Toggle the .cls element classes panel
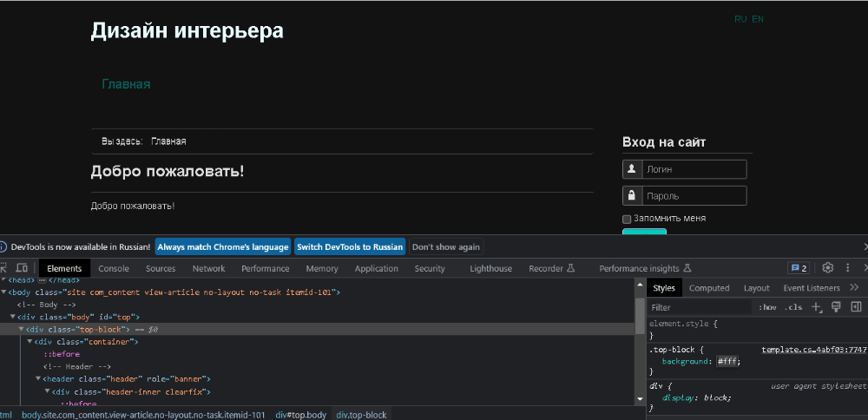Screen dimensions: 868x420 793,307
